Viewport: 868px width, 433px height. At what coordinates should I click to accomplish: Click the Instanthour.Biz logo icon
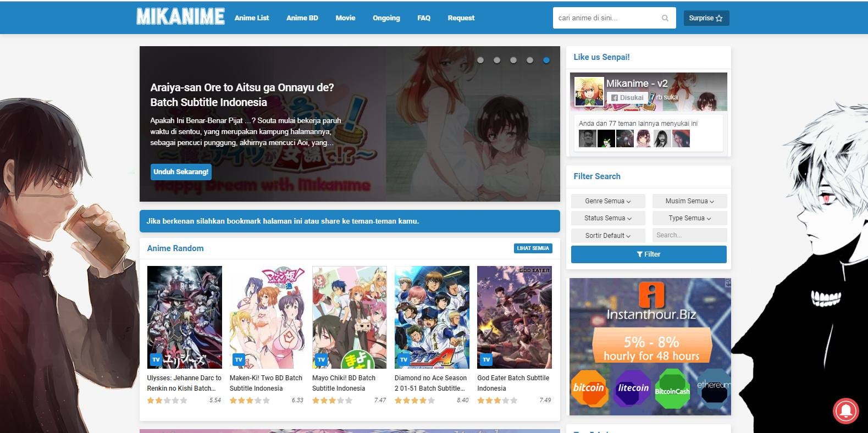tap(651, 295)
